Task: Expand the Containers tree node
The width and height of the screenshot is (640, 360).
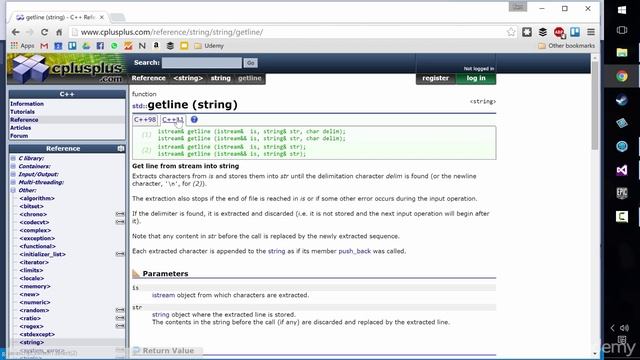Action: 13,166
